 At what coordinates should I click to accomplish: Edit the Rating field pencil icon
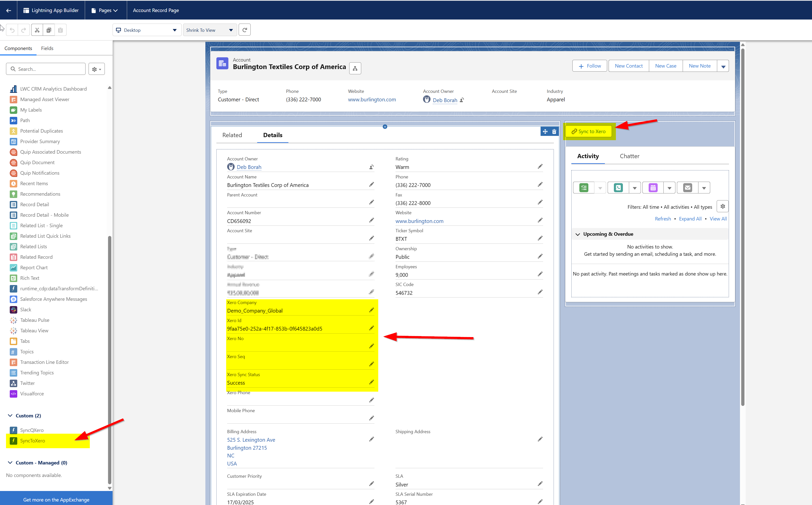(x=540, y=167)
